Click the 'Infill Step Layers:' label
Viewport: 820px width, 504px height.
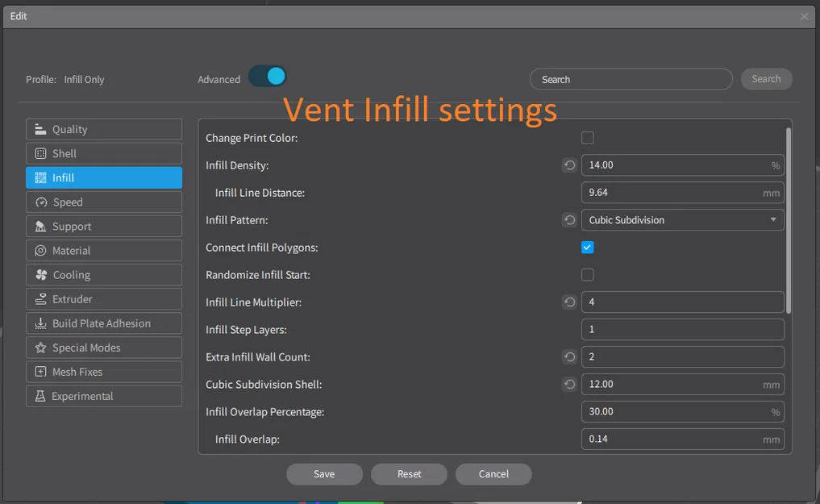(x=246, y=330)
